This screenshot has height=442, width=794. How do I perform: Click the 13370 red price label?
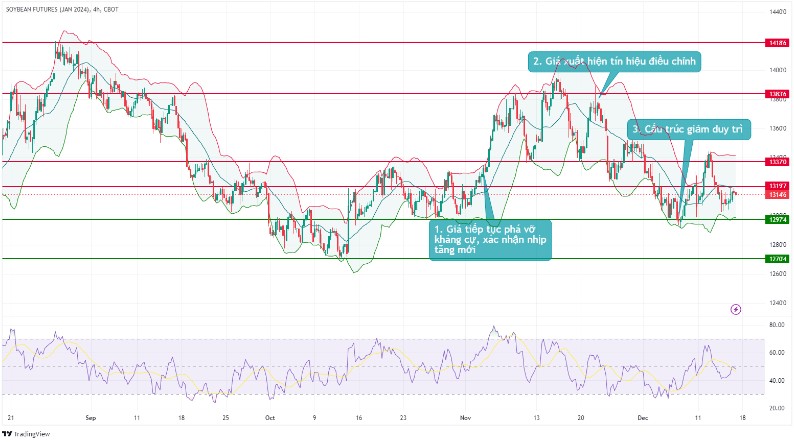point(776,161)
